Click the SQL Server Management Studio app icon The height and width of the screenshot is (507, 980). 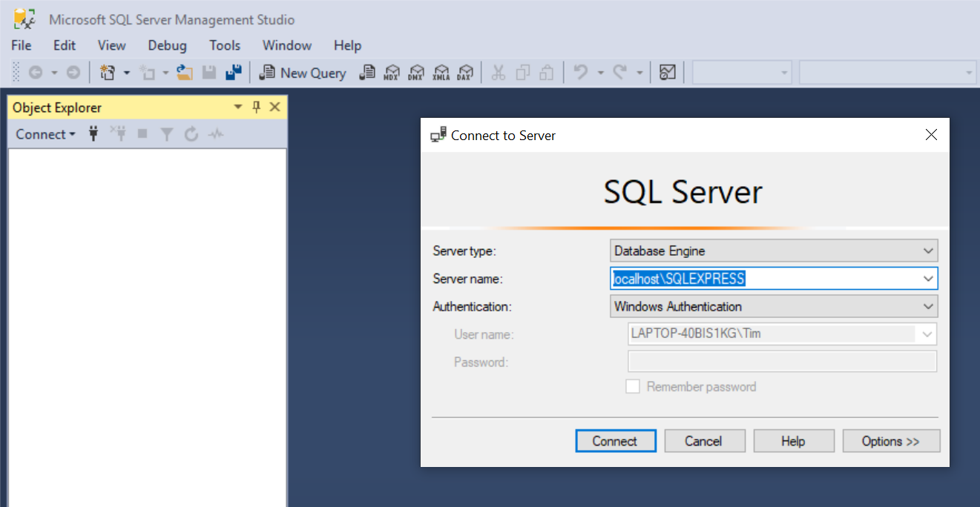tap(24, 19)
